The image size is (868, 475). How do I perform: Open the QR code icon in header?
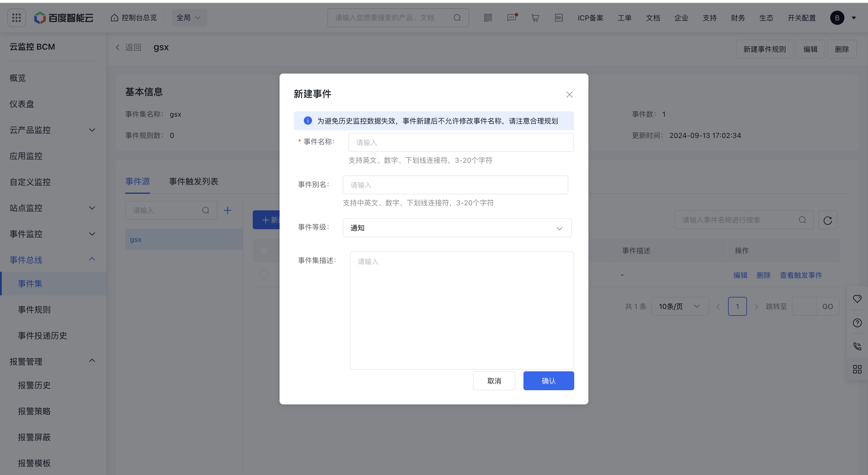488,17
